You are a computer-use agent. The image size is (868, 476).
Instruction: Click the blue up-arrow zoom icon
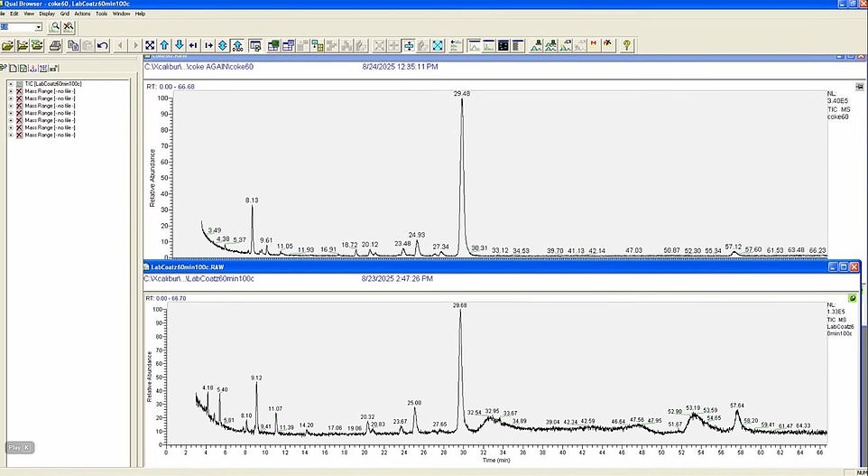click(164, 45)
